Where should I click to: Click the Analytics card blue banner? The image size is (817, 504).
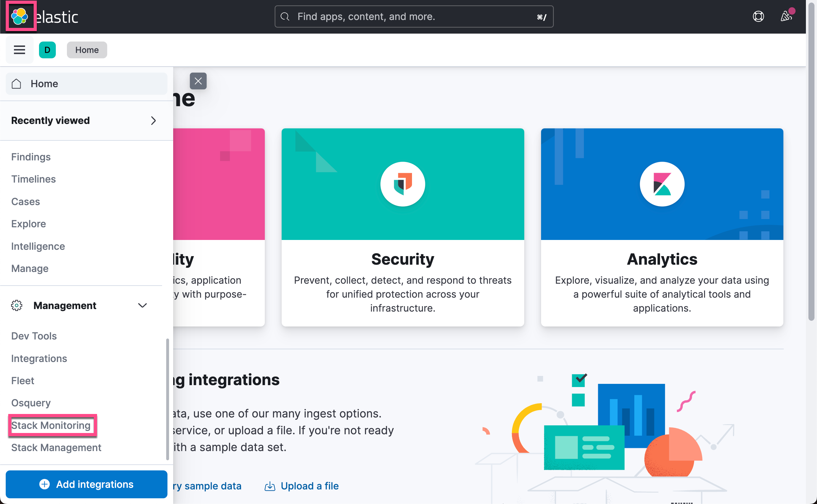coord(662,184)
